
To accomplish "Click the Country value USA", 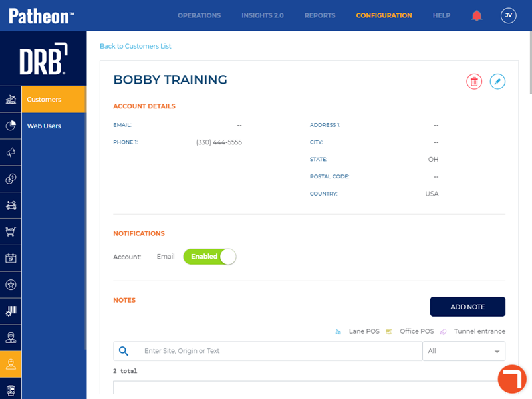I will tap(432, 194).
